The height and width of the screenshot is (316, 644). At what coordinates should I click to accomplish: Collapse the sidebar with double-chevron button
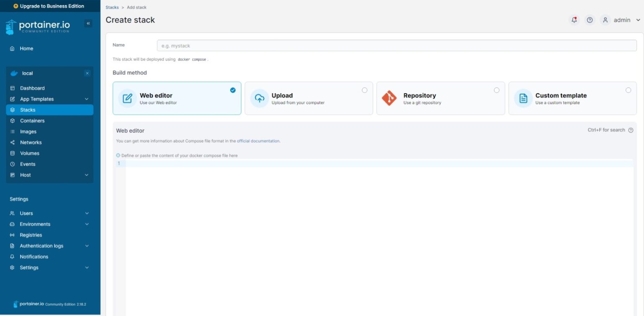pos(88,24)
